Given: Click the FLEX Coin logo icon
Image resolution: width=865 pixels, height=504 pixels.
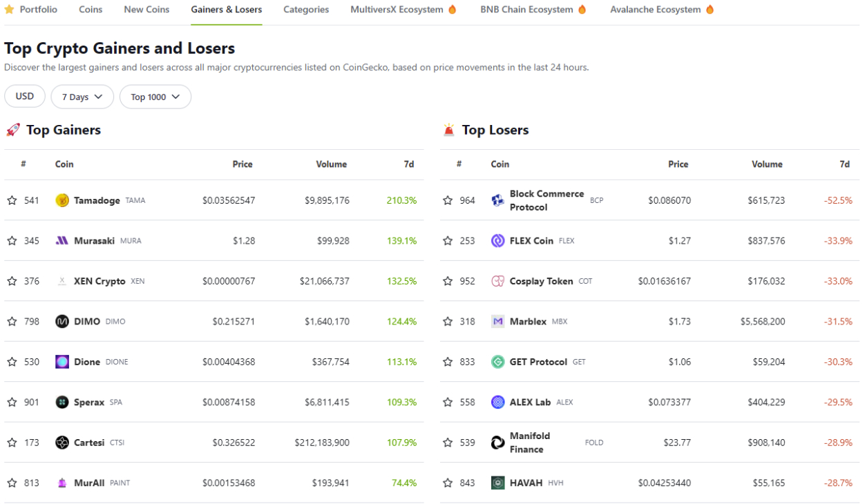Looking at the screenshot, I should (x=498, y=241).
